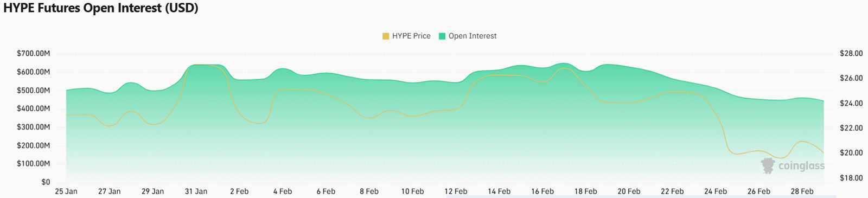
Task: Click the $18.00 price axis label
Action: point(851,178)
